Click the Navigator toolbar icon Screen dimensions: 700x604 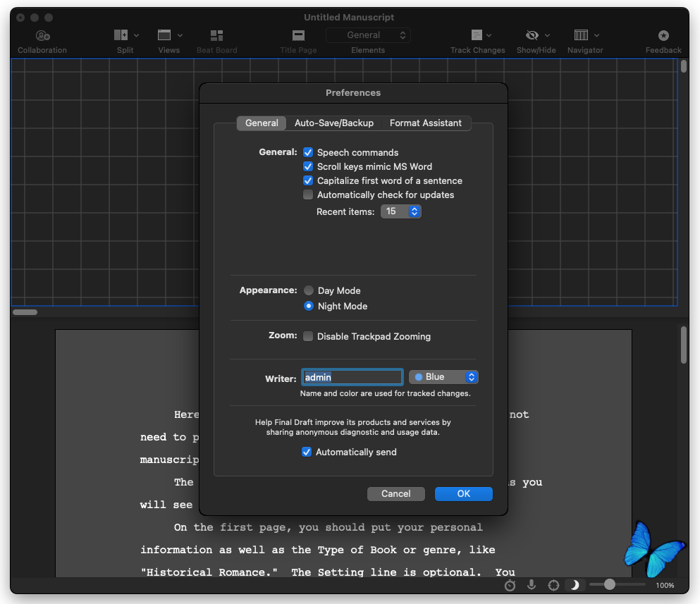581,35
